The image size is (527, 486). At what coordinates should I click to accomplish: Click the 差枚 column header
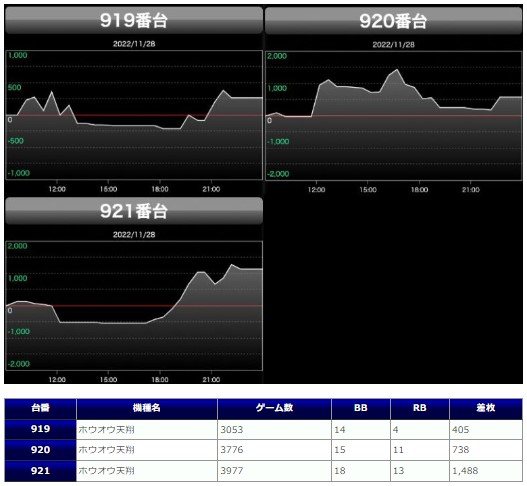tap(486, 408)
